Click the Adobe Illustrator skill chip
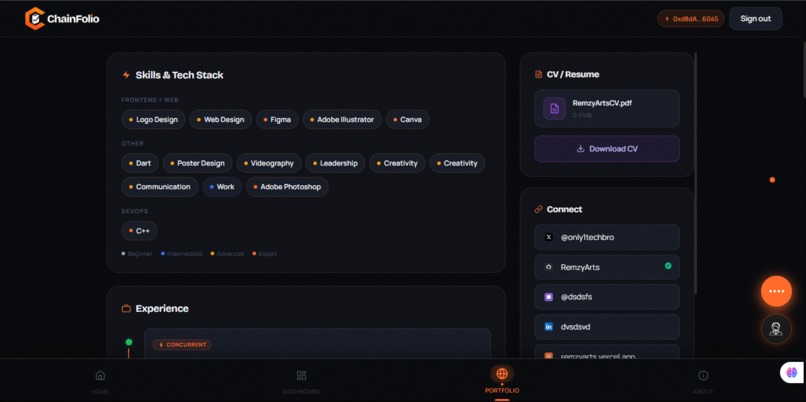 coord(342,119)
